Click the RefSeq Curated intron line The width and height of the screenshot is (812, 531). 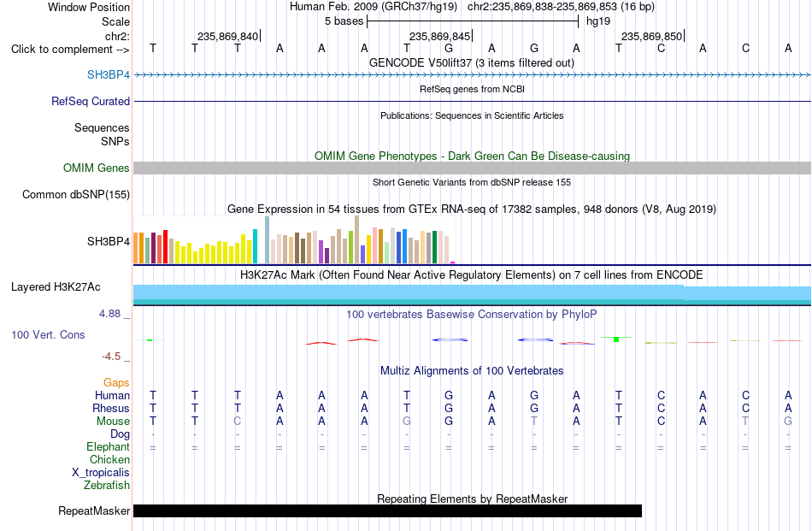(x=472, y=101)
